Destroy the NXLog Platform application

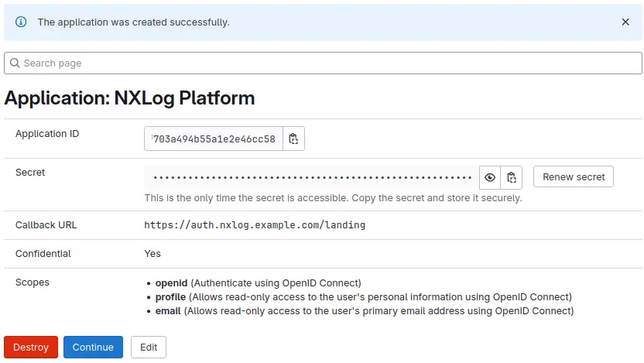point(31,348)
